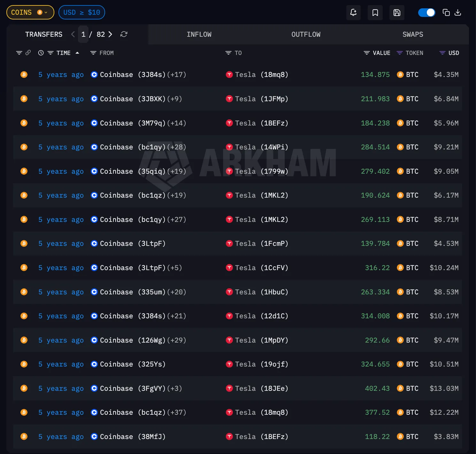Click Tesla logo in the 324.655 BTC row
This screenshot has height=454, width=476.
(x=229, y=364)
